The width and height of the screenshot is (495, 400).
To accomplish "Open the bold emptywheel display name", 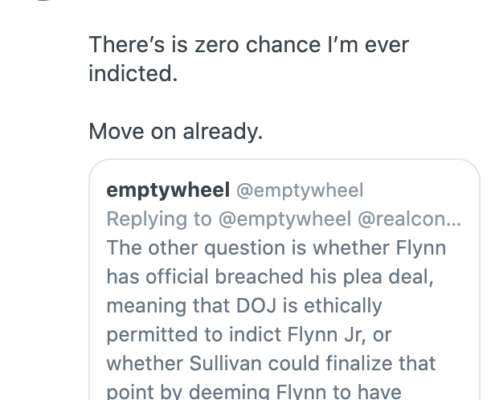I will point(168,190).
